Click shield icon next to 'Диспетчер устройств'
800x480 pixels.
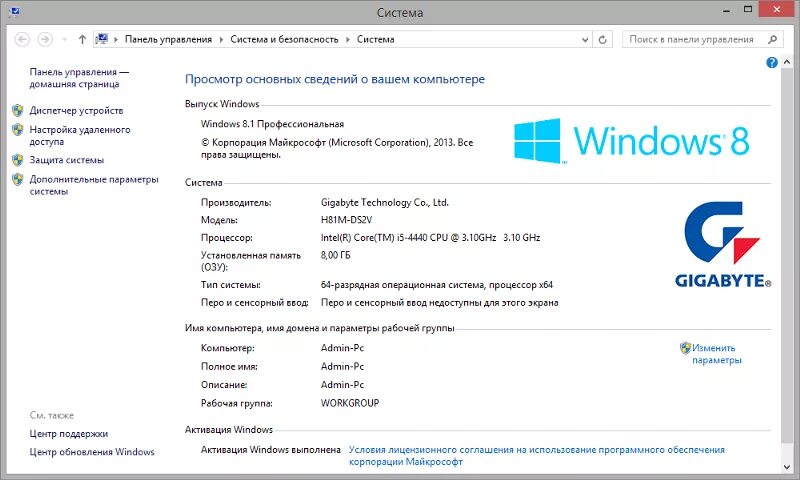click(18, 110)
